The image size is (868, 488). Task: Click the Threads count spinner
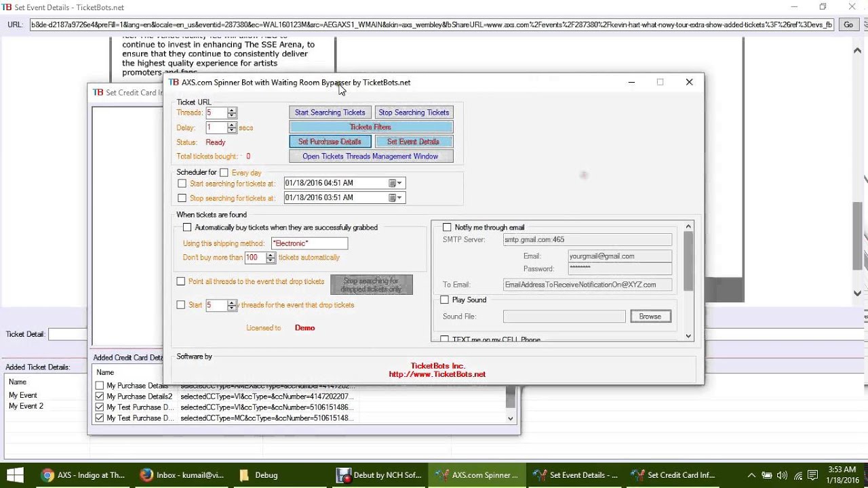pyautogui.click(x=232, y=113)
